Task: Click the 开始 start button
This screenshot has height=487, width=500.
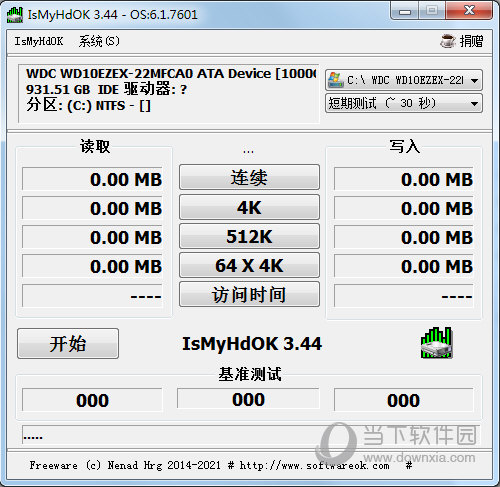Action: (68, 344)
